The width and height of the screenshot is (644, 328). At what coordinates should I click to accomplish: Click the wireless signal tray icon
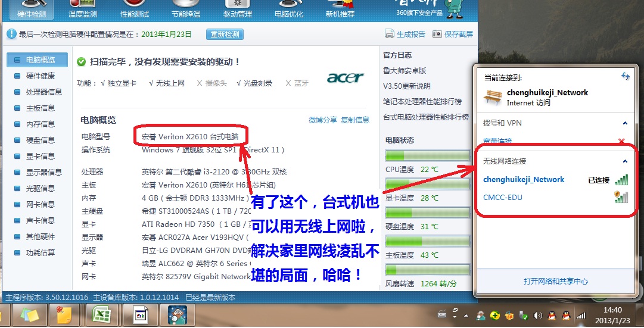pyautogui.click(x=581, y=315)
